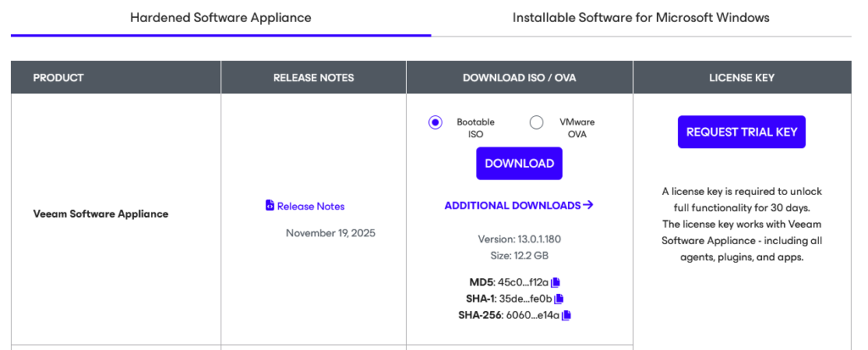Open the Release Notes link text
Image resolution: width=868 pixels, height=350 pixels.
point(310,206)
